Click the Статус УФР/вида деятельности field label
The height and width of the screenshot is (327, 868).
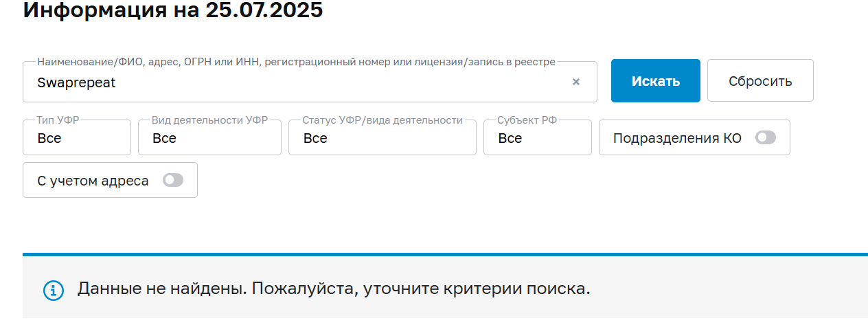point(382,120)
